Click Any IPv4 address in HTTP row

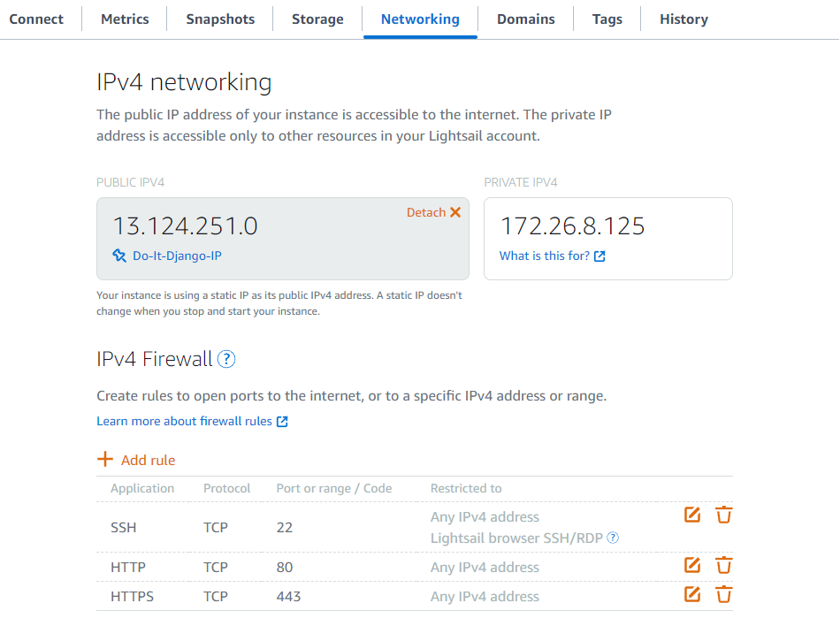(x=485, y=567)
